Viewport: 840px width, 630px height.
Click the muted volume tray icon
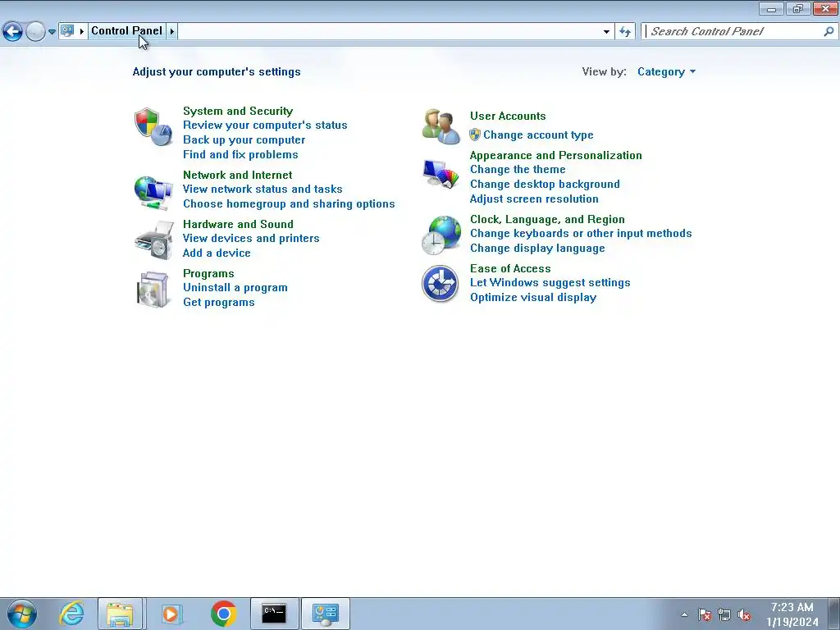744,614
